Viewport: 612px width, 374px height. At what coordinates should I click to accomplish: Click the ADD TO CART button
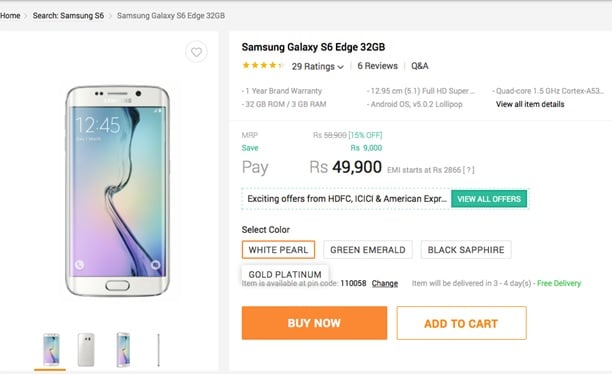point(461,323)
